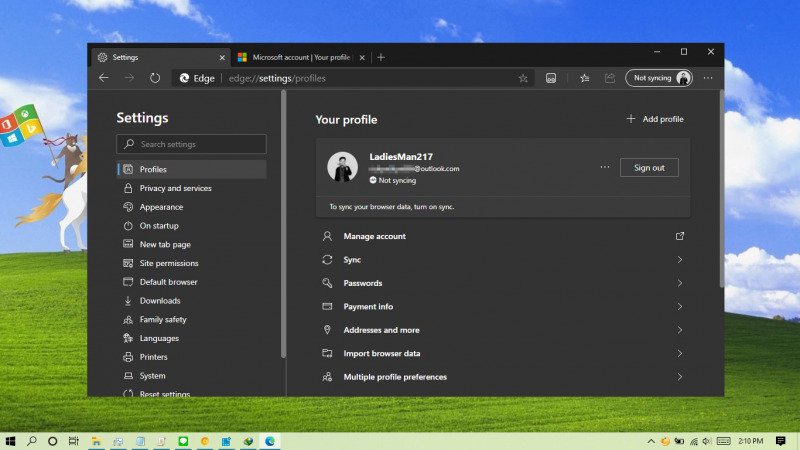Click the Multiple profile preferences people icon
The width and height of the screenshot is (800, 450).
(x=327, y=377)
